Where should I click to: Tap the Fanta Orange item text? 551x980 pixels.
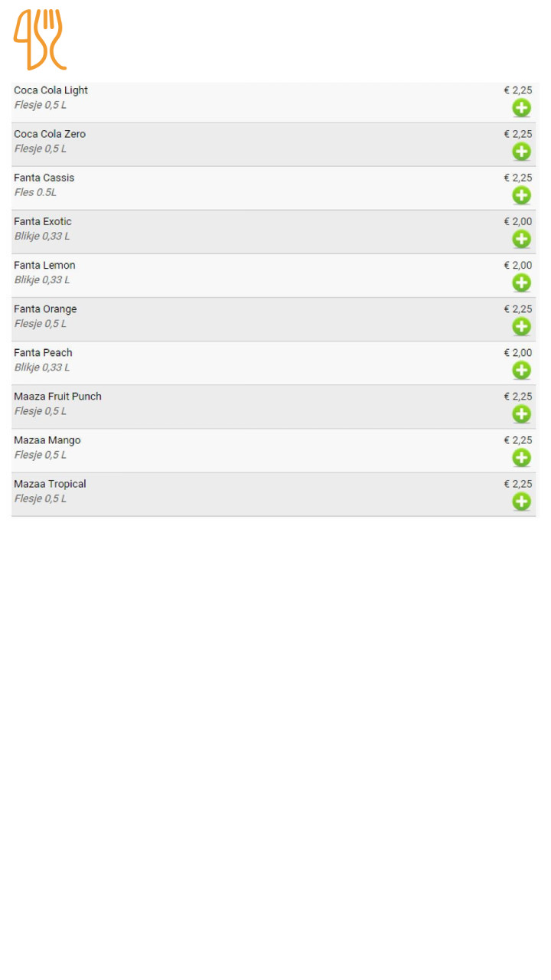45,309
